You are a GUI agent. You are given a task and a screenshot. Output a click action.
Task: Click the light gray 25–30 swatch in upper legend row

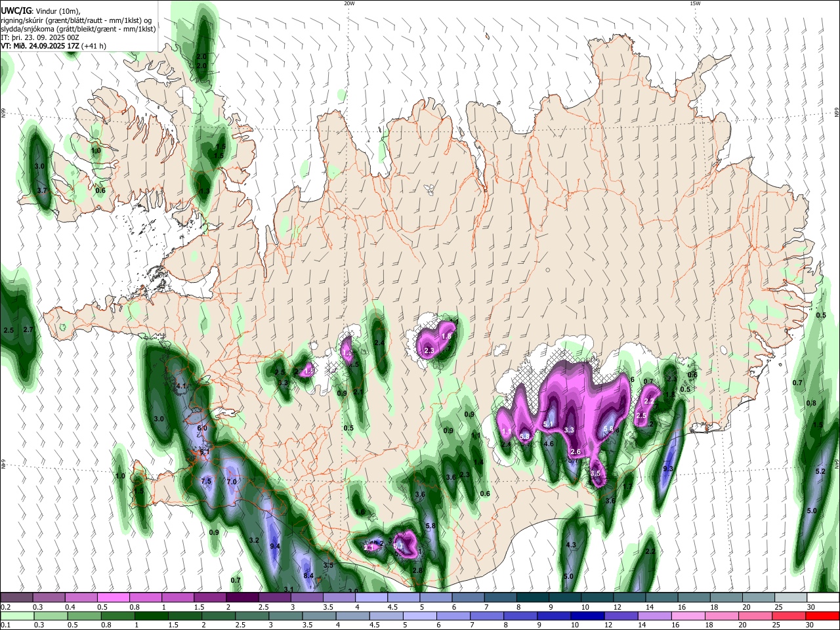click(x=791, y=597)
